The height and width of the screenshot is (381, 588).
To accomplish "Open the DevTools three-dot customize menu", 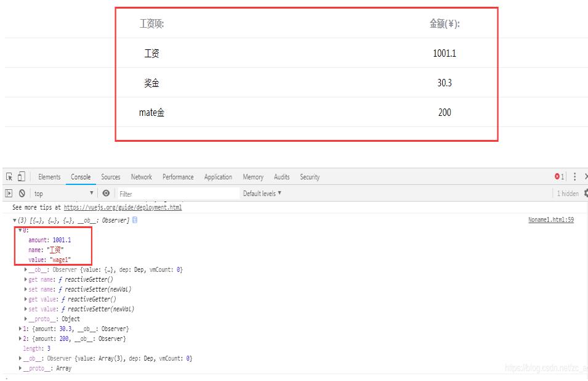I will [x=574, y=176].
